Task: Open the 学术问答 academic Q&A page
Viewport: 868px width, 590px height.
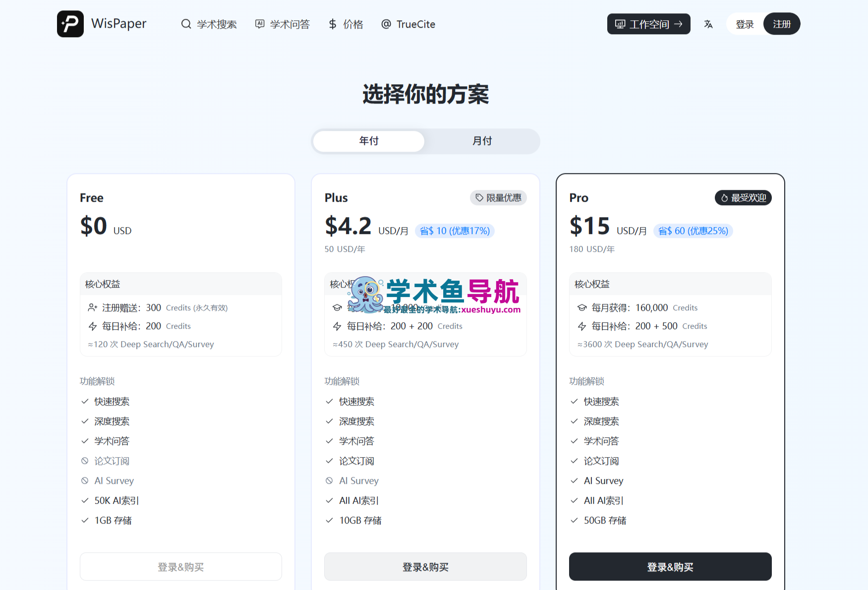Action: tap(282, 24)
